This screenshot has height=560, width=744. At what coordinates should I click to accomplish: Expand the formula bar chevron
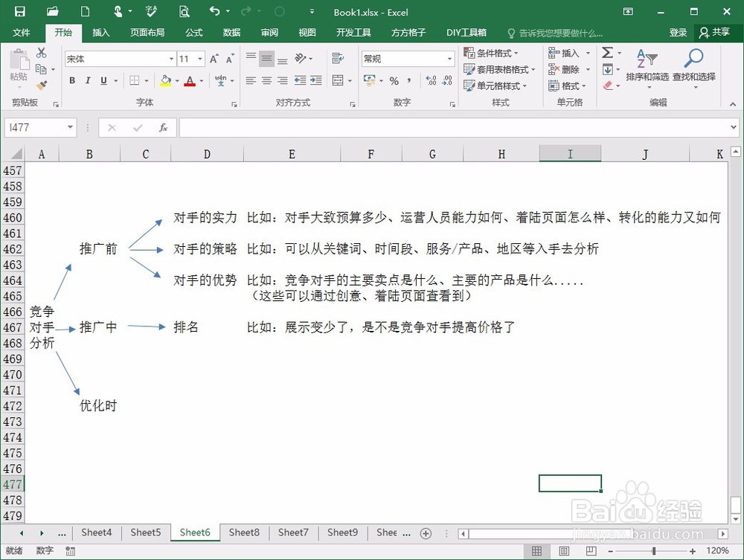pos(734,127)
